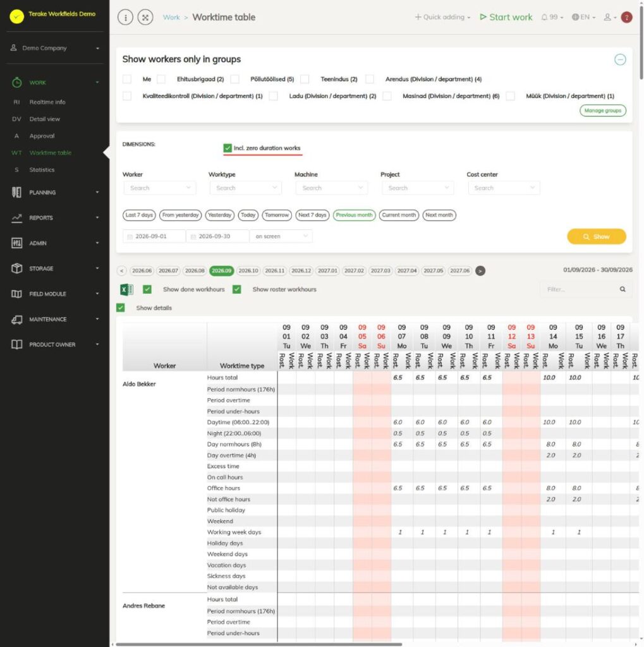Export table using the Excel icon
The image size is (644, 647).
pos(126,289)
